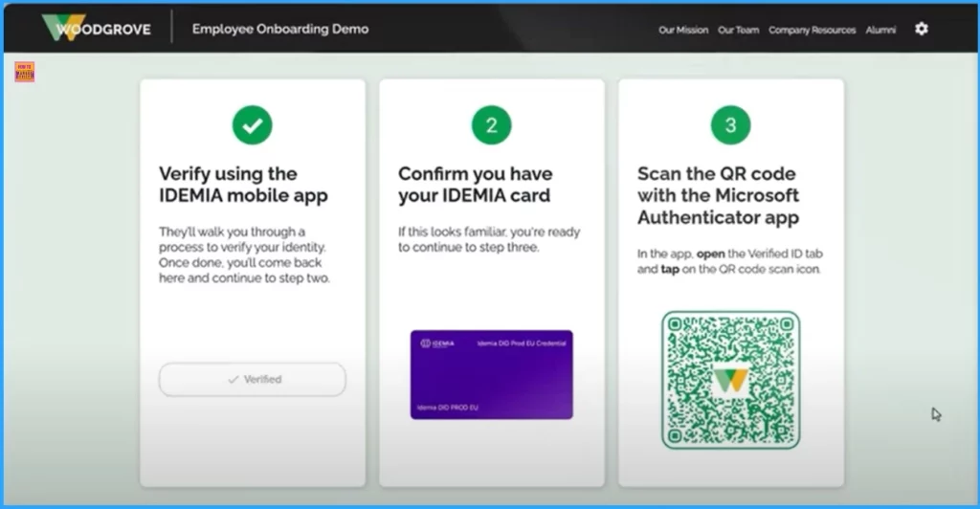Select the purple IDEMIA credential card
Image resolution: width=980 pixels, height=509 pixels.
pos(491,375)
